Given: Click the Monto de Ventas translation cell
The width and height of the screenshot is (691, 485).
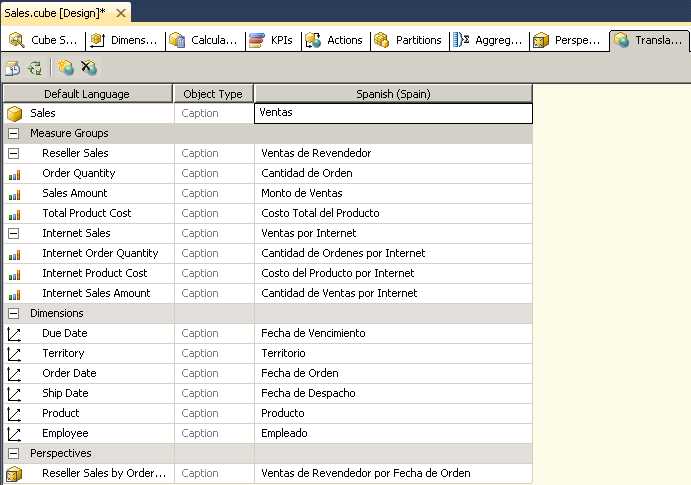Looking at the screenshot, I should click(393, 193).
